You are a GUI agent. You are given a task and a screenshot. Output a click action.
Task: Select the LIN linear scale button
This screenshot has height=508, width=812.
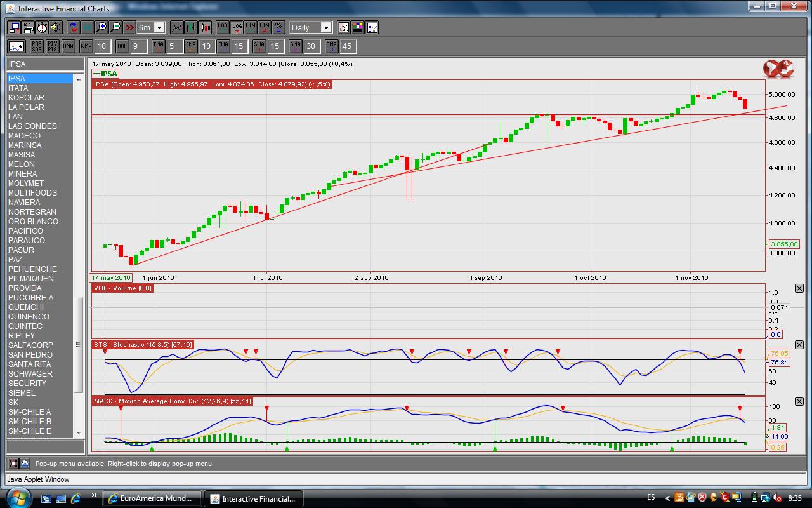(x=251, y=28)
